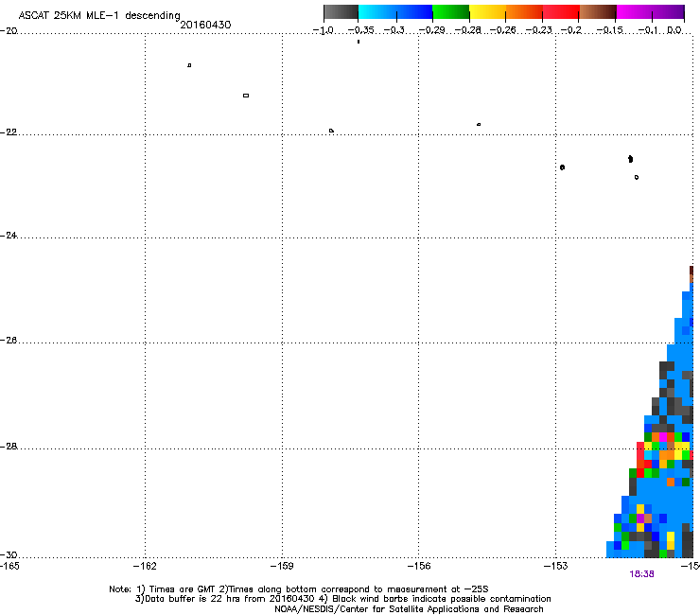Click the longitude axis label '-165'
This screenshot has width=700, height=615.
9,567
